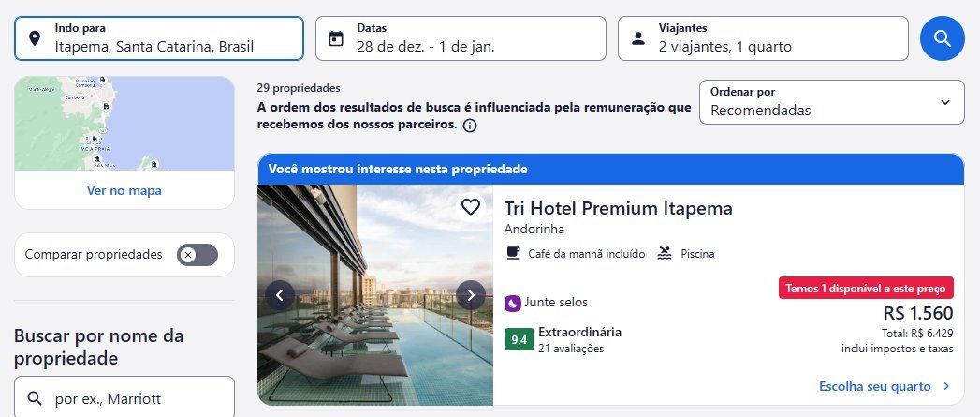This screenshot has height=417, width=980.
Task: Save Tri Hotel with heart icon
Action: point(471,206)
